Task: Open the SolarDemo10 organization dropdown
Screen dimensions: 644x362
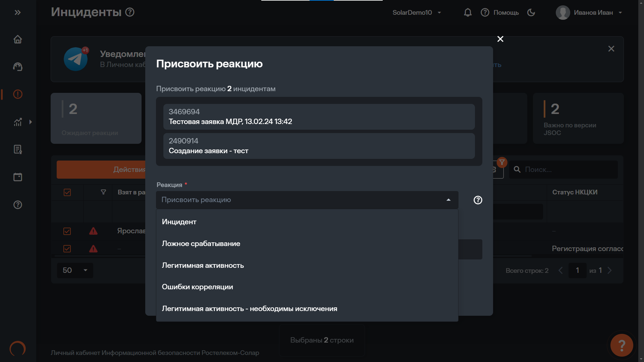Action: [x=417, y=13]
